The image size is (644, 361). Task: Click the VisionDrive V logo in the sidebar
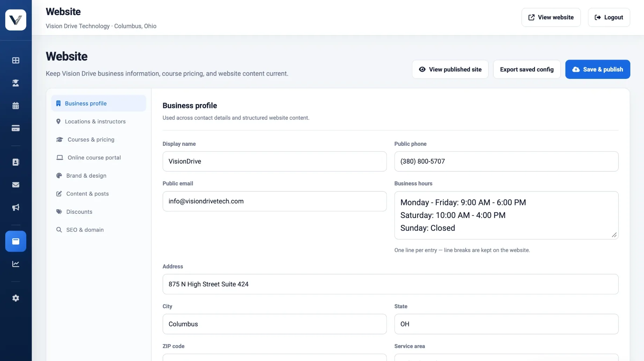click(x=16, y=20)
